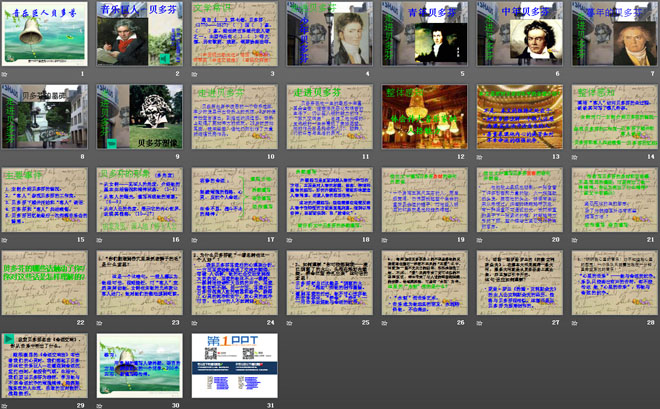Click the animation star icon under slide 17
The width and height of the screenshot is (660, 409).
[x=194, y=240]
